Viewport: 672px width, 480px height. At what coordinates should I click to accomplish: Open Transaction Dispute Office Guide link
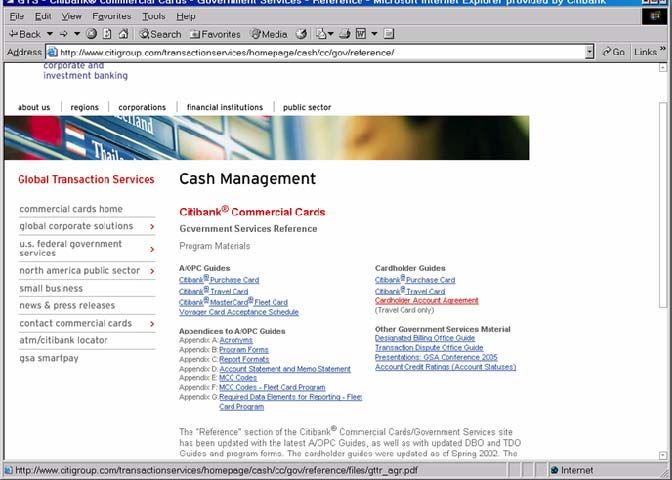click(429, 348)
